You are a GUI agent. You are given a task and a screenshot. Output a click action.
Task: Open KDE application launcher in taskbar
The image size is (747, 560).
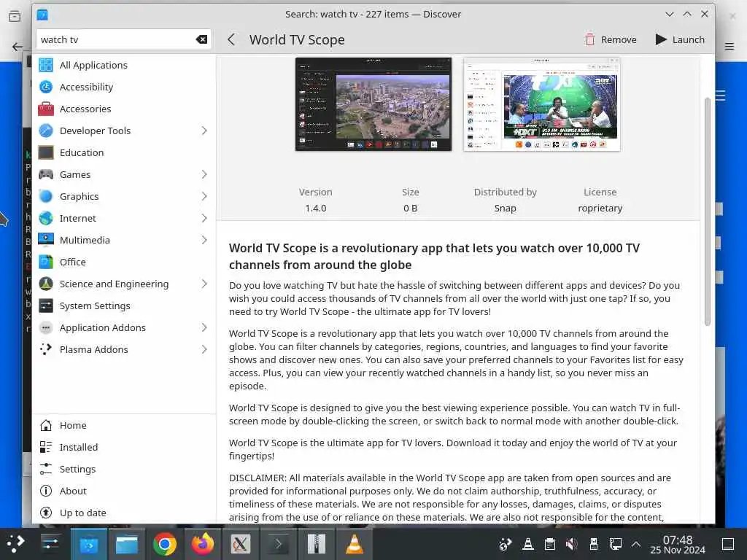click(15, 544)
